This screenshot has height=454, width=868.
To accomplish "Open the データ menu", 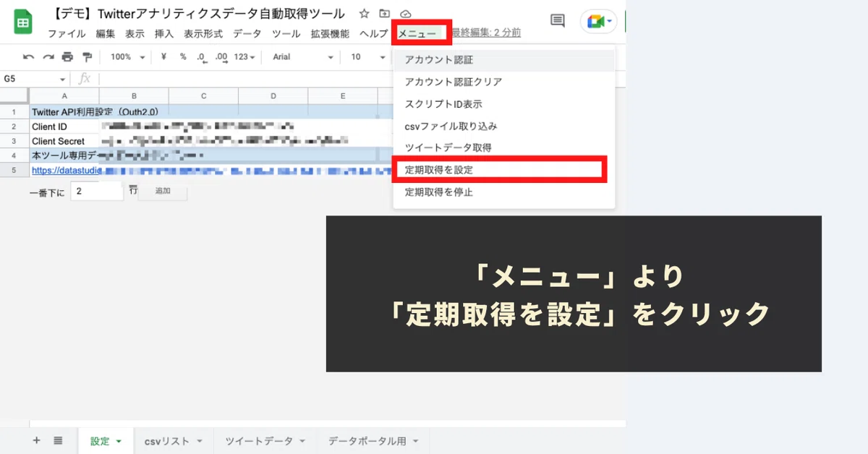I will click(247, 33).
